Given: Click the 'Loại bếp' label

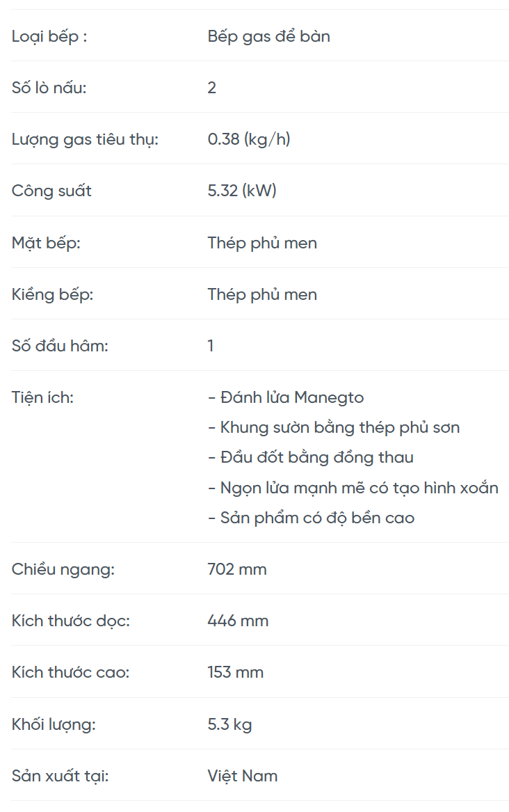Looking at the screenshot, I should [49, 36].
